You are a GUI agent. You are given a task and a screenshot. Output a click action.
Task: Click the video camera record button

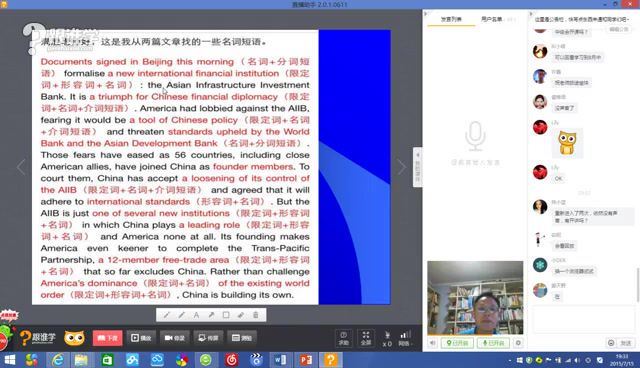click(174, 338)
